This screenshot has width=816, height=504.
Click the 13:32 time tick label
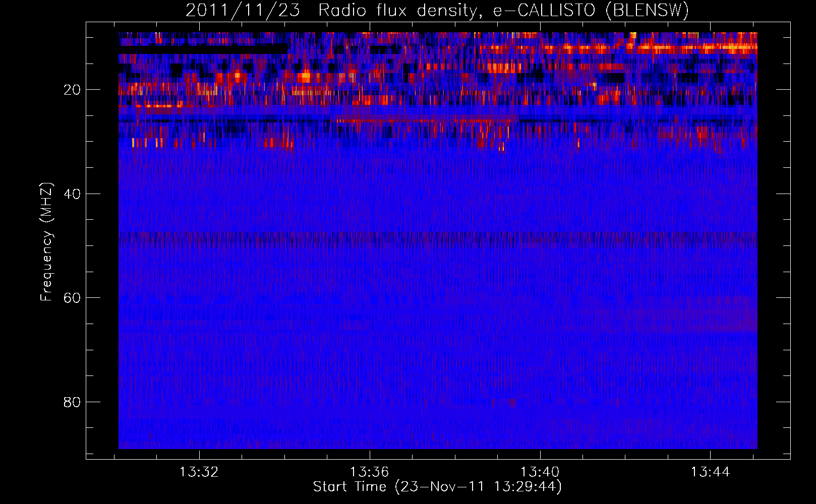pos(199,472)
